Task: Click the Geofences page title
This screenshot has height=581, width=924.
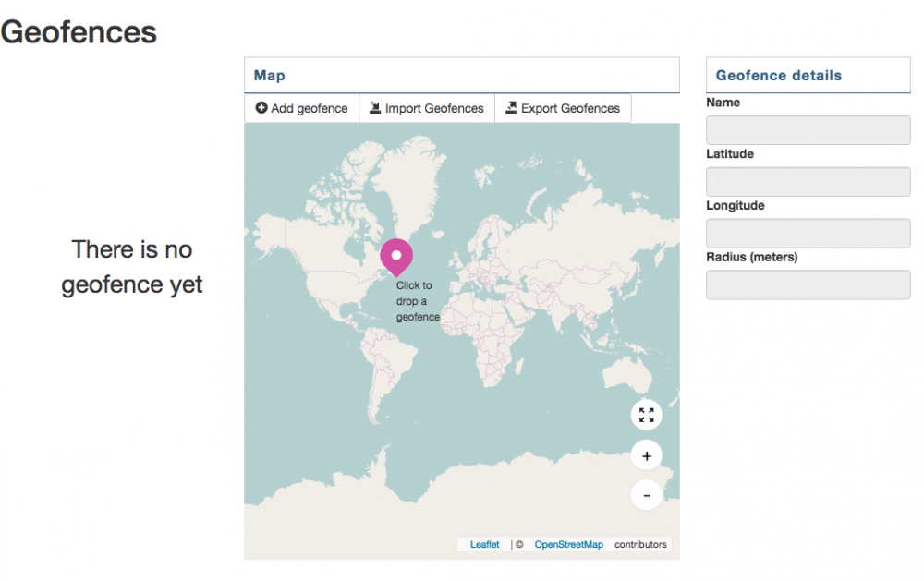Action: tap(79, 31)
